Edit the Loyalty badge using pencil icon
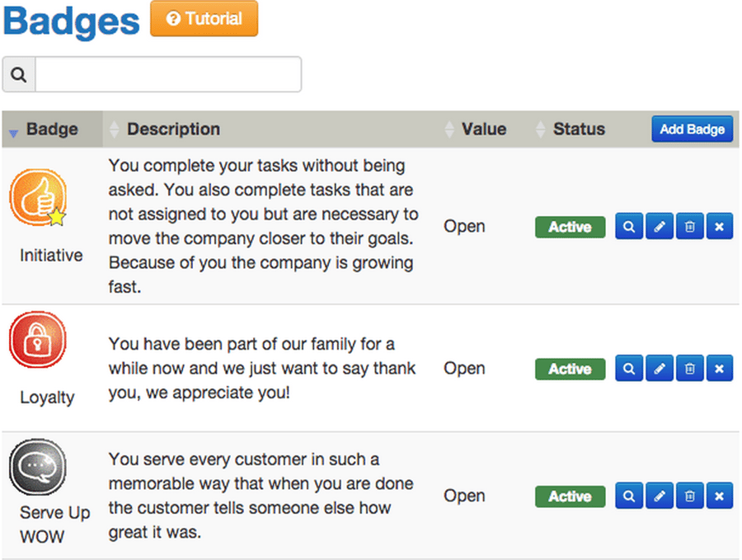 [659, 369]
